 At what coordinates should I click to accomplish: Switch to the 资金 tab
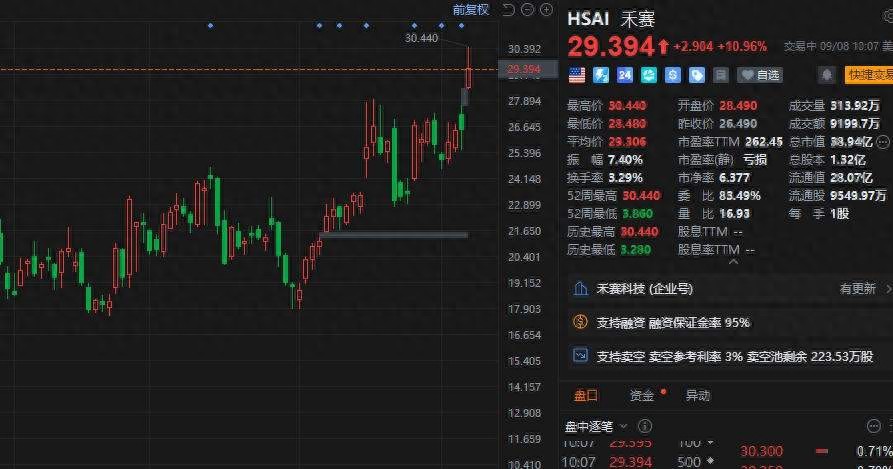642,395
